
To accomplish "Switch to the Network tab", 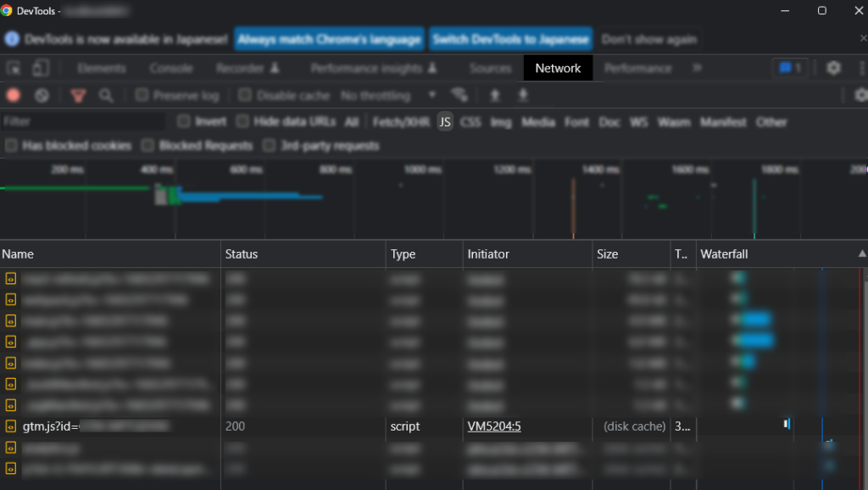I will coord(558,68).
